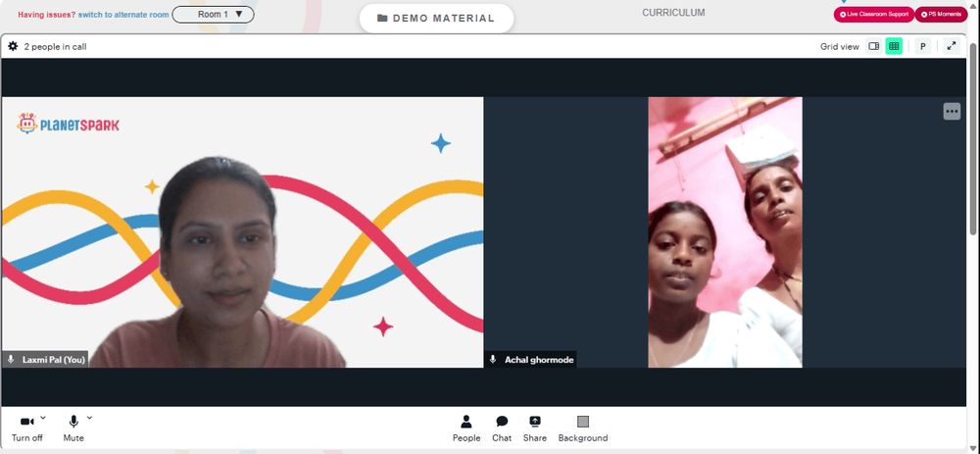Click the Grid view label

point(840,46)
